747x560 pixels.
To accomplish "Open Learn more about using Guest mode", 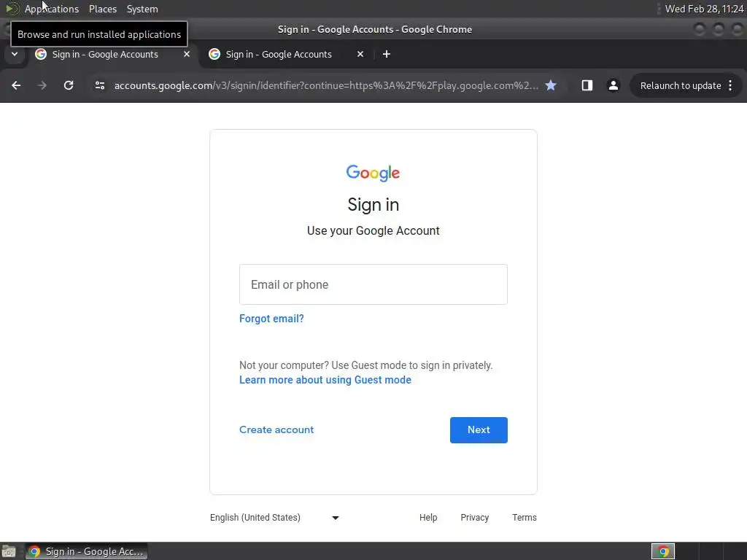I will coord(325,379).
